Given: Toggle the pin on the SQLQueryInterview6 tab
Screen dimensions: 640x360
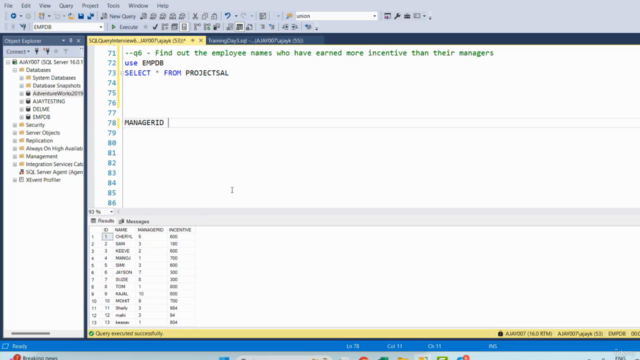Looking at the screenshot, I should pyautogui.click(x=193, y=40).
